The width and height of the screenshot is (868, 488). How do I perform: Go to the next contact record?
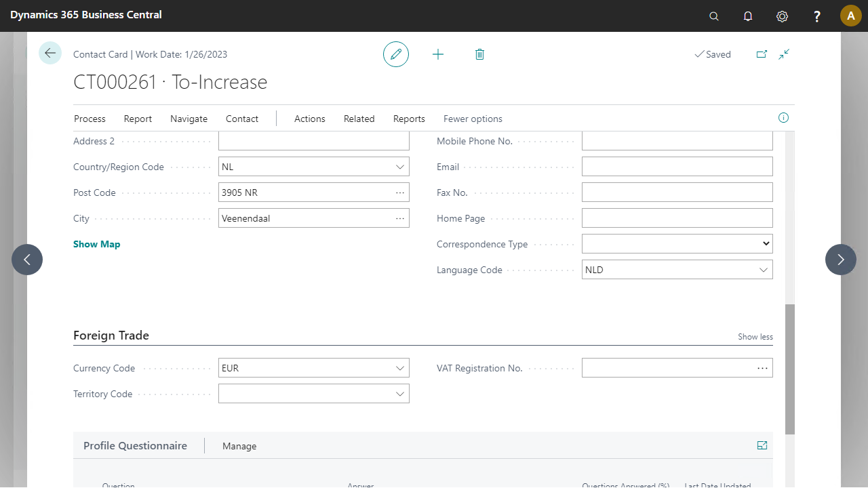(x=841, y=260)
